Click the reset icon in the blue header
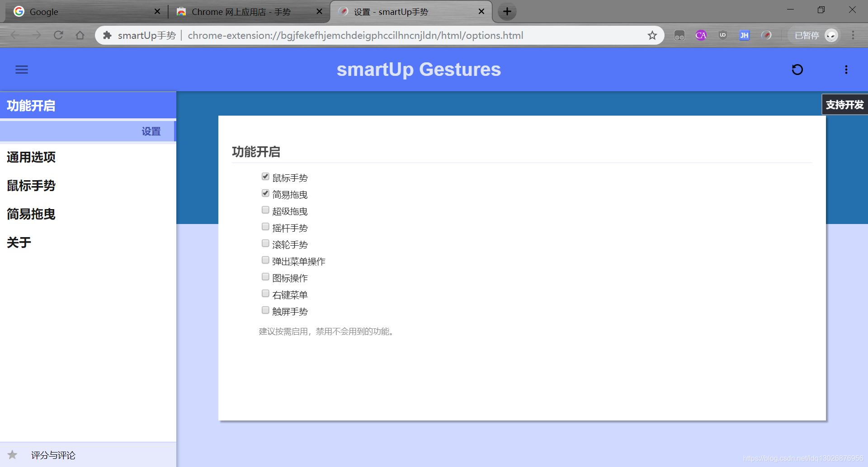This screenshot has height=467, width=868. pyautogui.click(x=797, y=69)
